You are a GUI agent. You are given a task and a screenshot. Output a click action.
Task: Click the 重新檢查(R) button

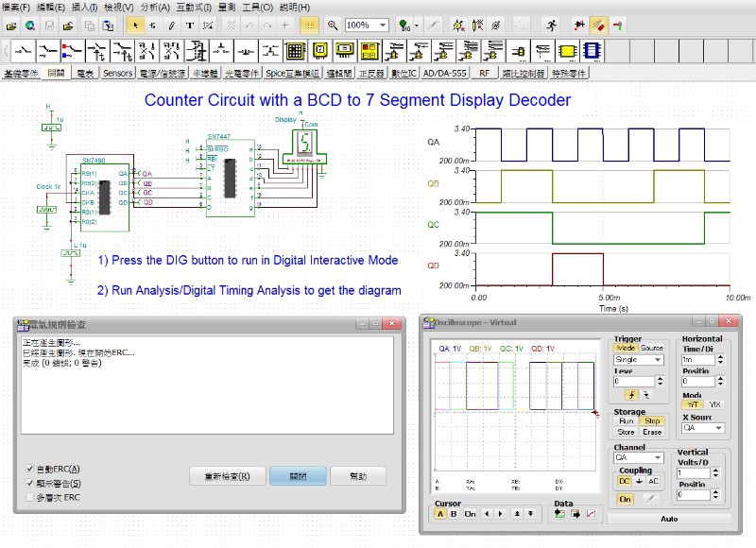coord(227,476)
